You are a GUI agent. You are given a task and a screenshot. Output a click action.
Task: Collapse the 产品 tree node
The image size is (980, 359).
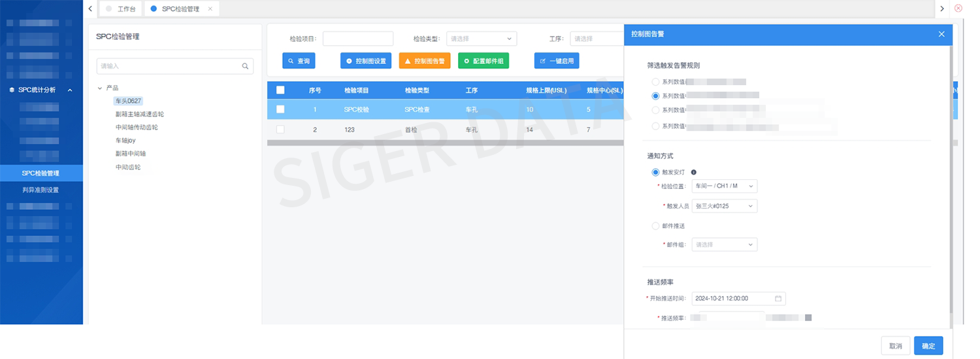(100, 88)
